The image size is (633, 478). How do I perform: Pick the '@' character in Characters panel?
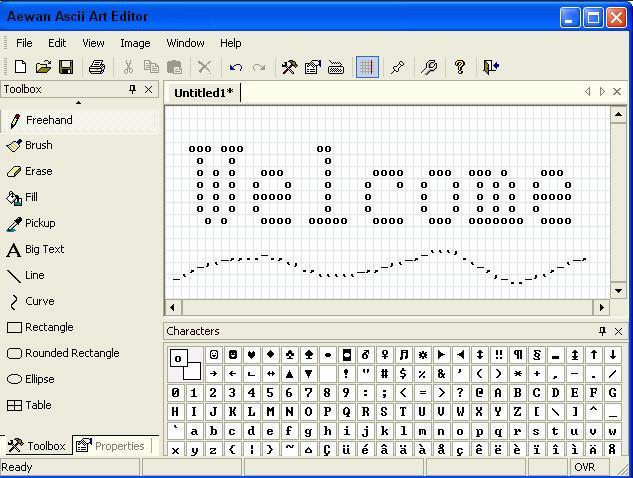[x=479, y=393]
